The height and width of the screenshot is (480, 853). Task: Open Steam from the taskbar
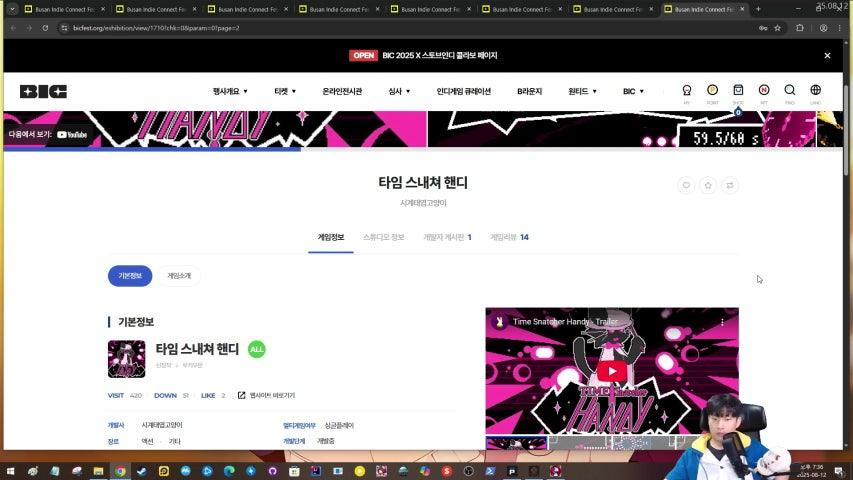pos(142,471)
